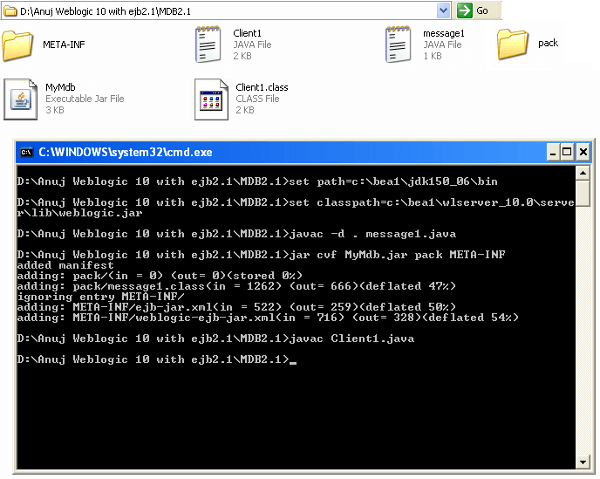The image size is (600, 479).
Task: Click the message1 file name label
Action: pos(443,34)
